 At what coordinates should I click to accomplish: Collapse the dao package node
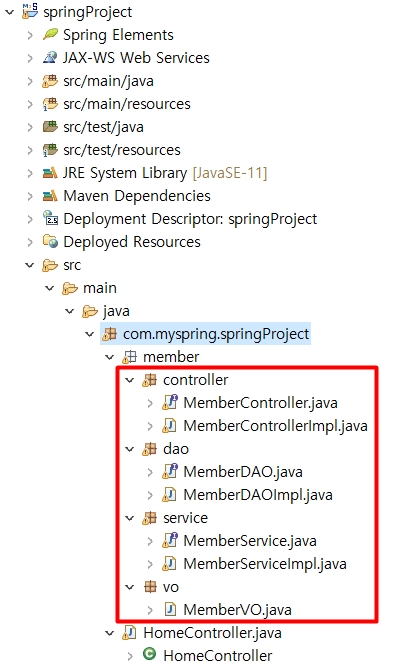(129, 449)
